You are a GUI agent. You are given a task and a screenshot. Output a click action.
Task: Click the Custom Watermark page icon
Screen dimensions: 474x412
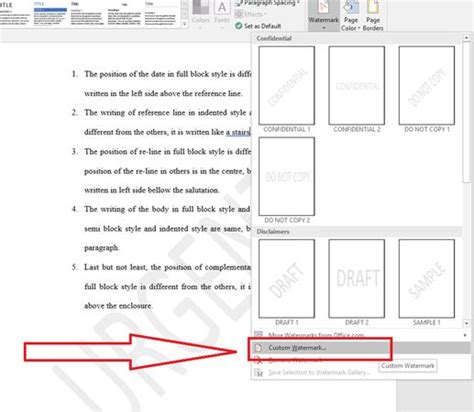(258, 348)
